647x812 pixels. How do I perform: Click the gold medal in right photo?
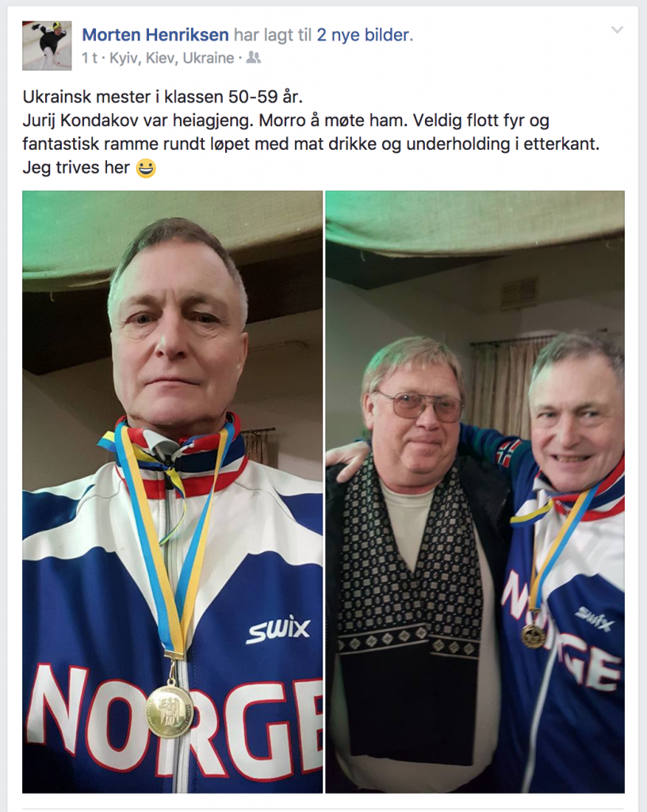coord(534,635)
